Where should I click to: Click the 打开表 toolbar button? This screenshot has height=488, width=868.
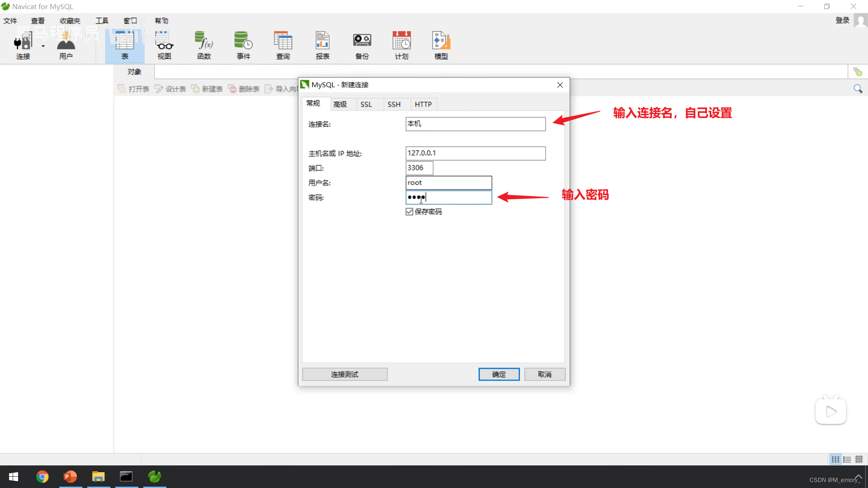(x=133, y=89)
